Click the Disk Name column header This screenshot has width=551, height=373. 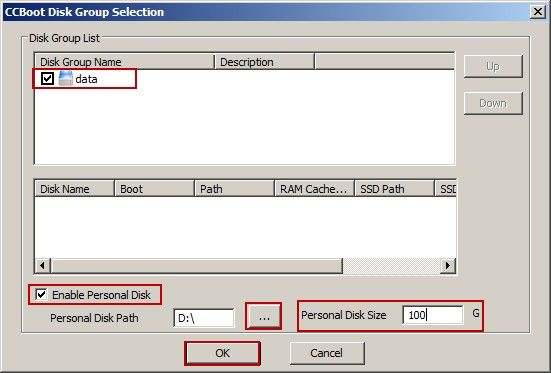[74, 189]
